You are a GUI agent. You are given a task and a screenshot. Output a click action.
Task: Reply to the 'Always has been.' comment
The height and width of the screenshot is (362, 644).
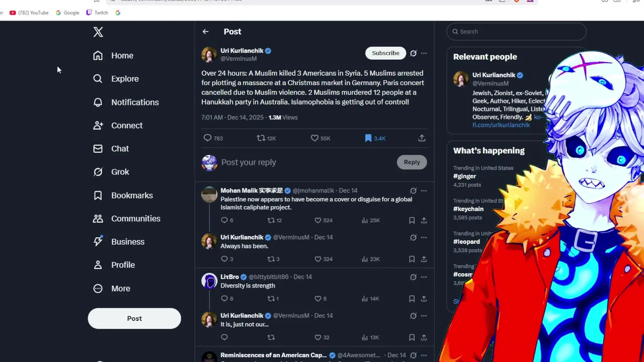coord(224,259)
